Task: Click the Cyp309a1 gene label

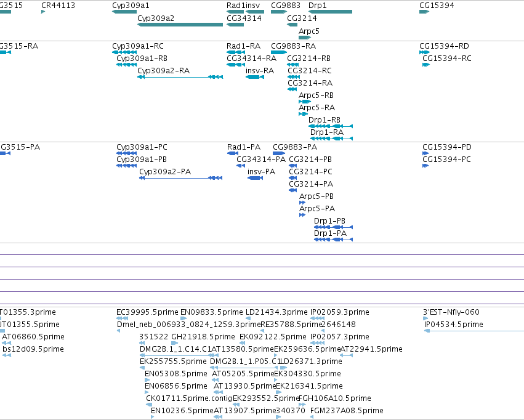Action: pos(131,6)
